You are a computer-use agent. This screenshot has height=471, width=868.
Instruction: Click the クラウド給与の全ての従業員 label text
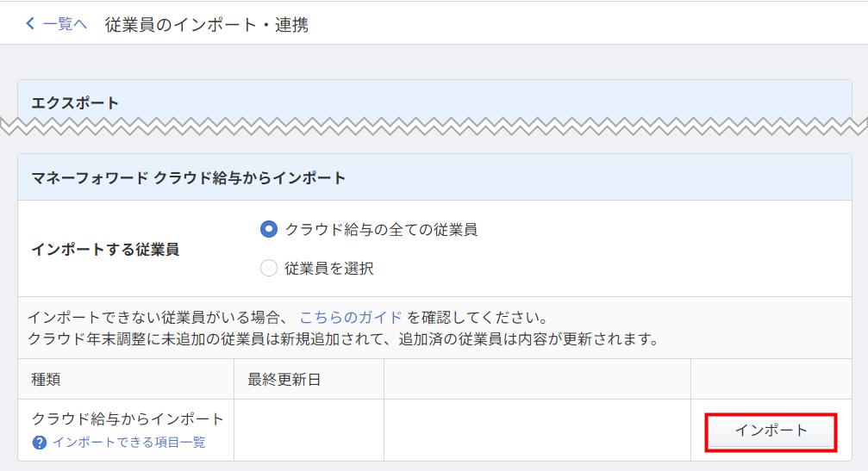(381, 230)
